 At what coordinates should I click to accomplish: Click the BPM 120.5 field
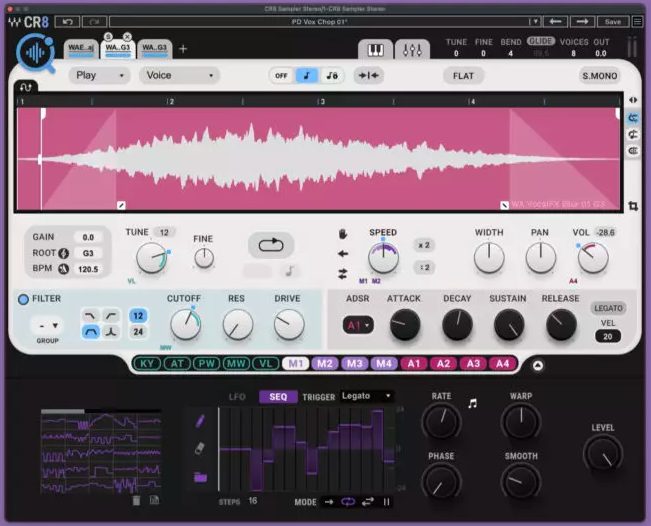[88, 269]
